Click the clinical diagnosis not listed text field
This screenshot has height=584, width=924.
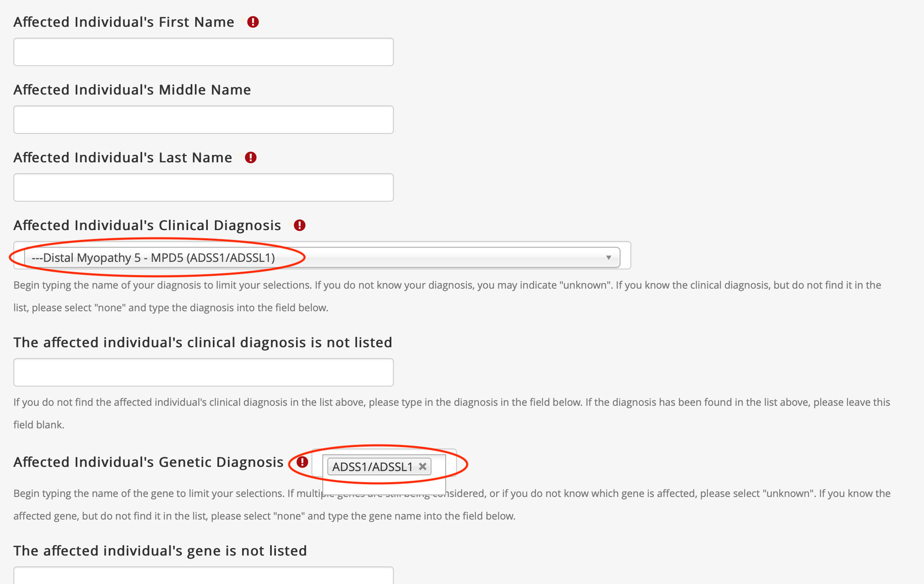tap(203, 372)
